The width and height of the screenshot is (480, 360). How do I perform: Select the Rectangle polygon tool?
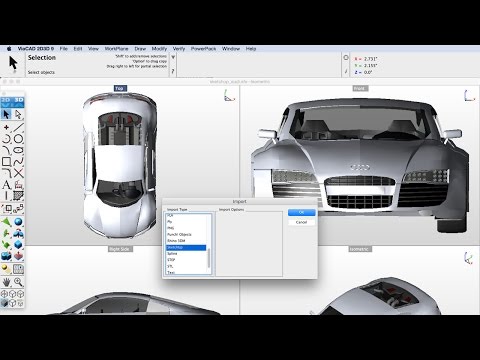tap(6, 162)
